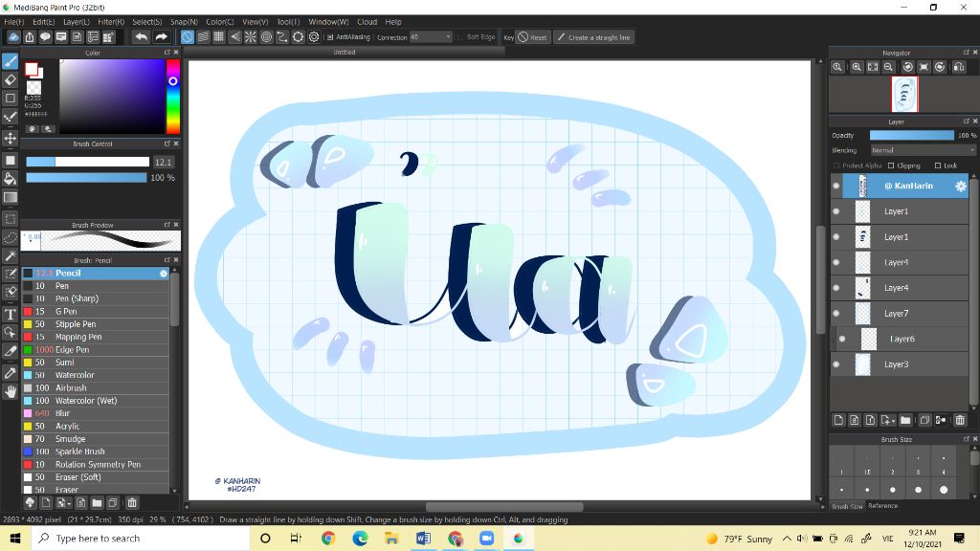Image resolution: width=980 pixels, height=551 pixels.
Task: Open the Correction value dropdown
Action: tap(431, 37)
